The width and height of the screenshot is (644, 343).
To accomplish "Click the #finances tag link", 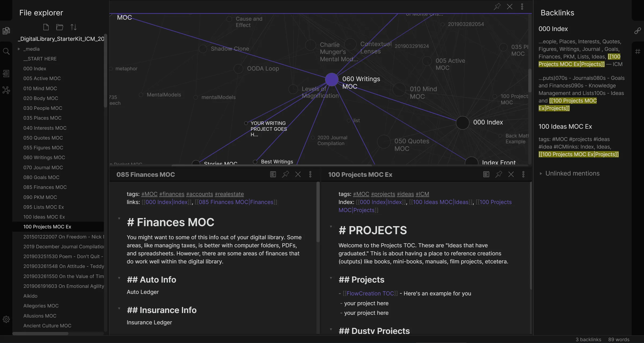I will tap(172, 194).
